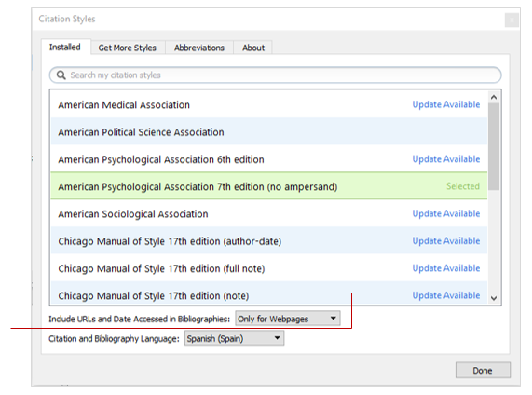
Task: Open the Get More Styles tab
Action: (x=128, y=48)
